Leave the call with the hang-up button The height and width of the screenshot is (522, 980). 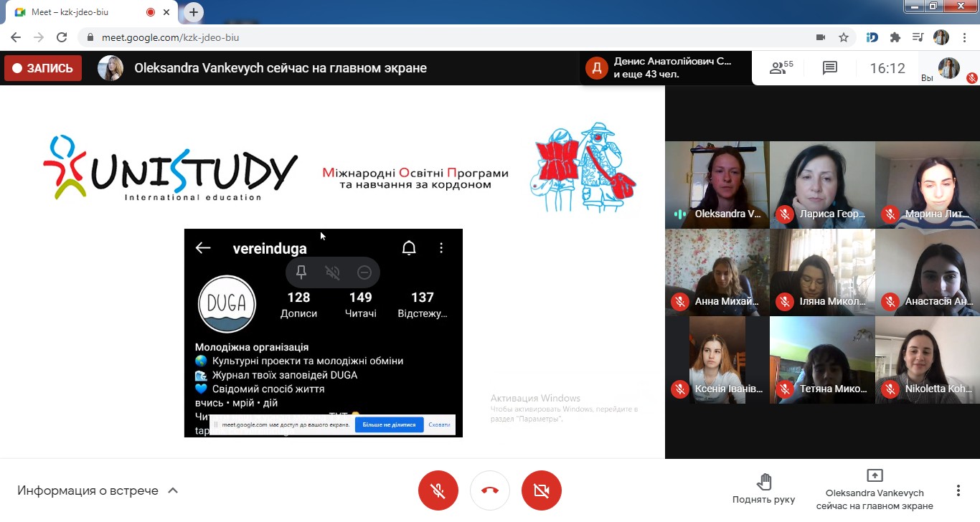490,490
